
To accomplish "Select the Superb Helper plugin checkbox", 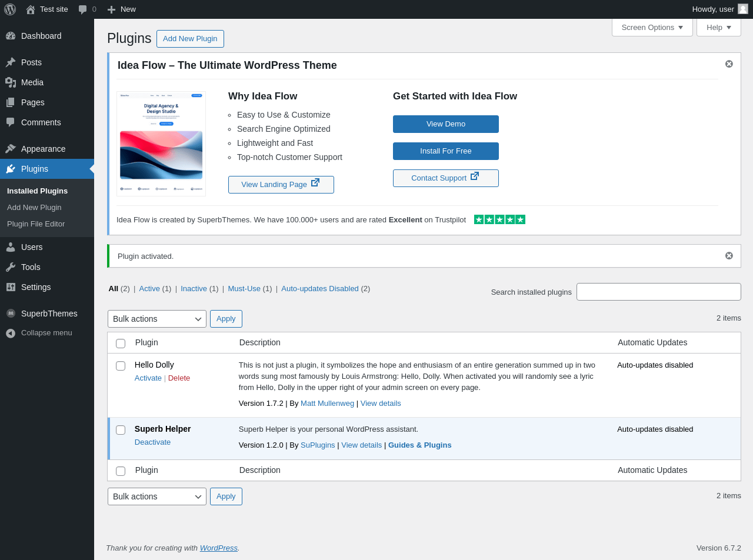I will [x=121, y=430].
